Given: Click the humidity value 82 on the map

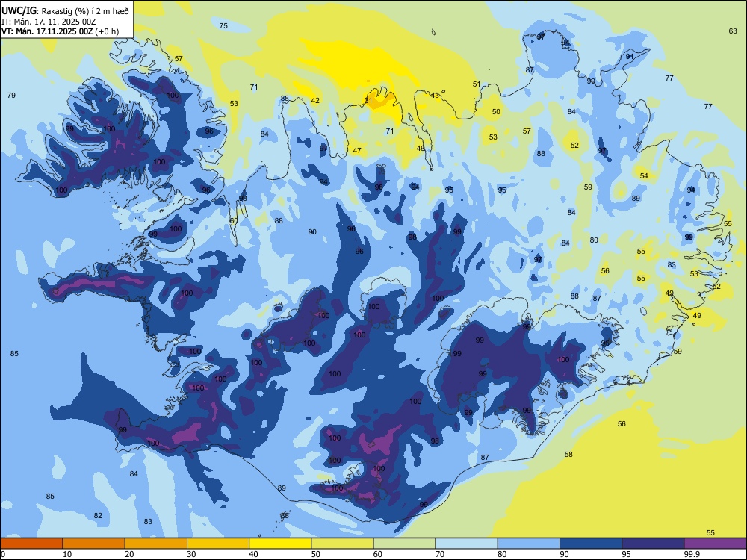Looking at the screenshot, I should [x=98, y=516].
